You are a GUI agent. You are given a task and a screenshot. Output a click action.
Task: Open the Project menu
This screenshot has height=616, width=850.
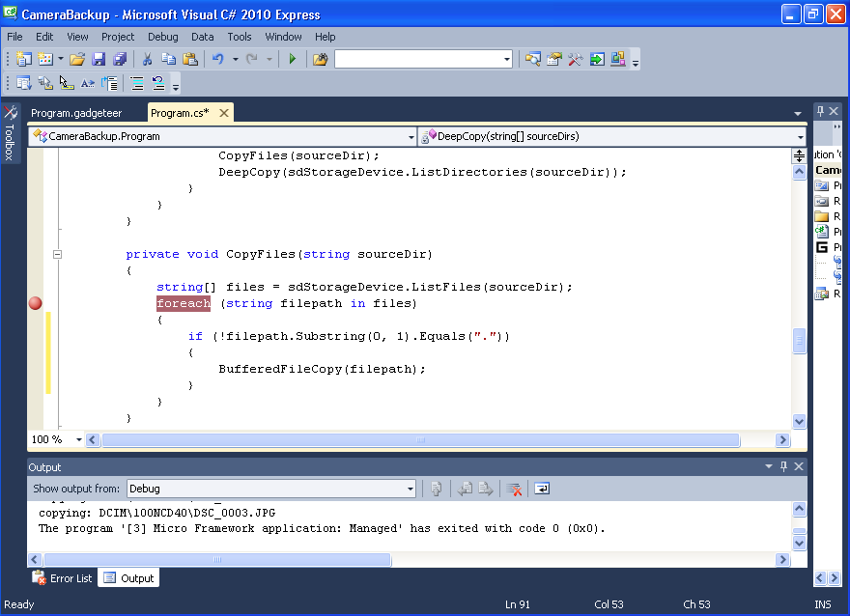pos(118,37)
